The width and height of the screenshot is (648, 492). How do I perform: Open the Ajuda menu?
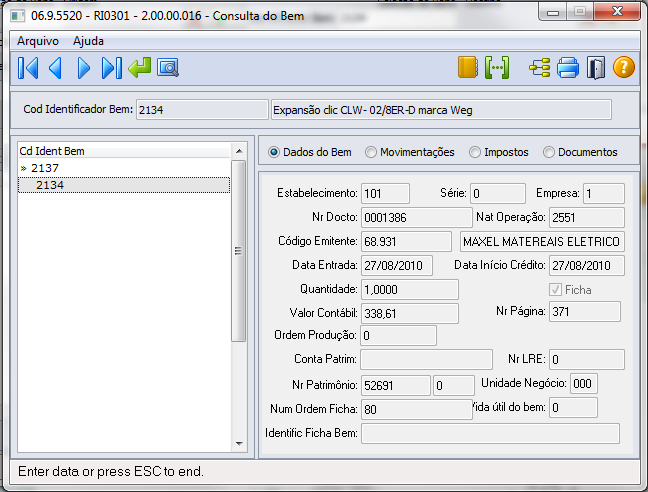click(88, 41)
